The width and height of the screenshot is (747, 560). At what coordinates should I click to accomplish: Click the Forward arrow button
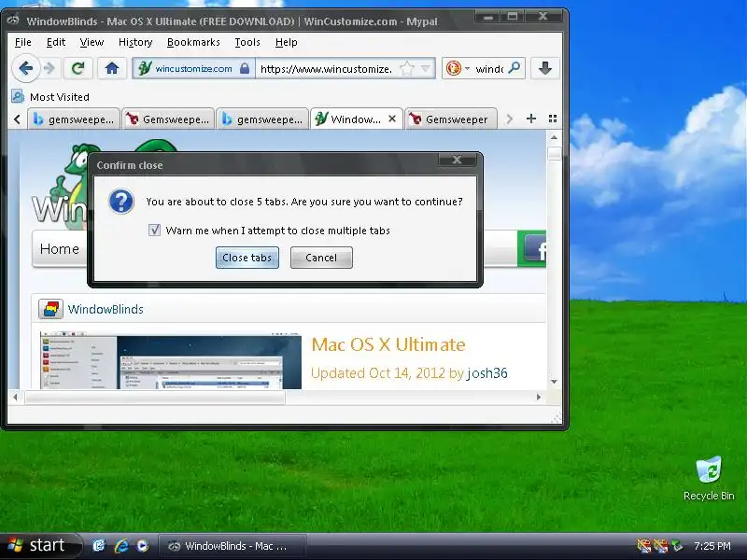click(49, 68)
